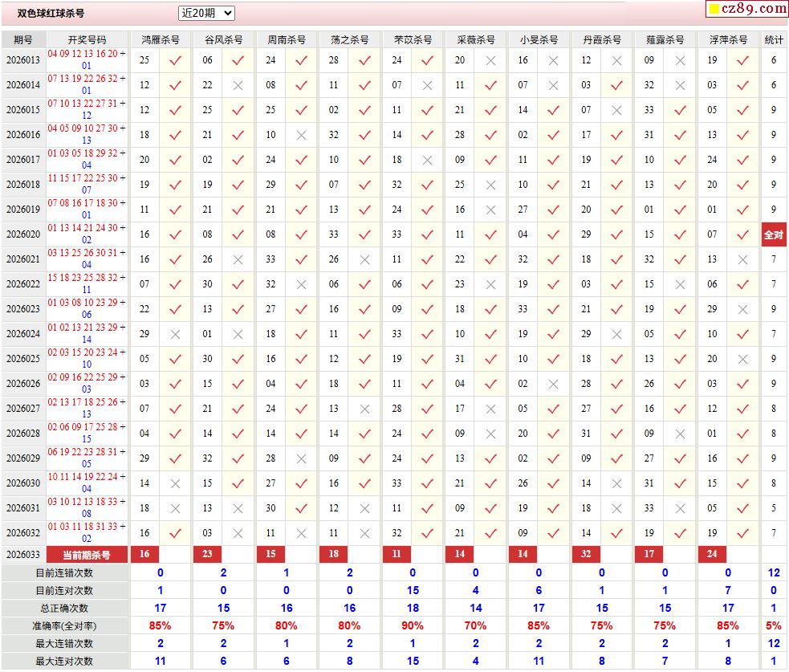Open the 近20期 period dropdown

coord(205,13)
